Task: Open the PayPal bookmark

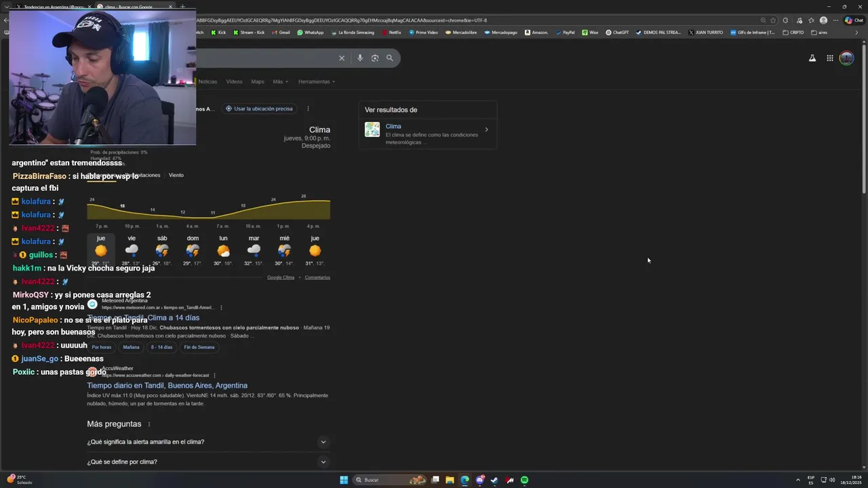Action: point(565,33)
